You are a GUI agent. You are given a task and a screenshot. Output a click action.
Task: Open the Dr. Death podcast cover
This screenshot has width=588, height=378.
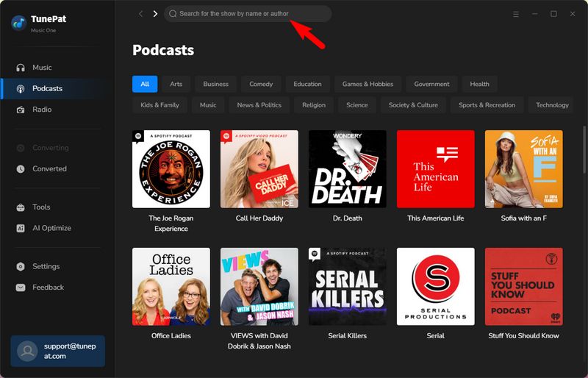tap(347, 169)
